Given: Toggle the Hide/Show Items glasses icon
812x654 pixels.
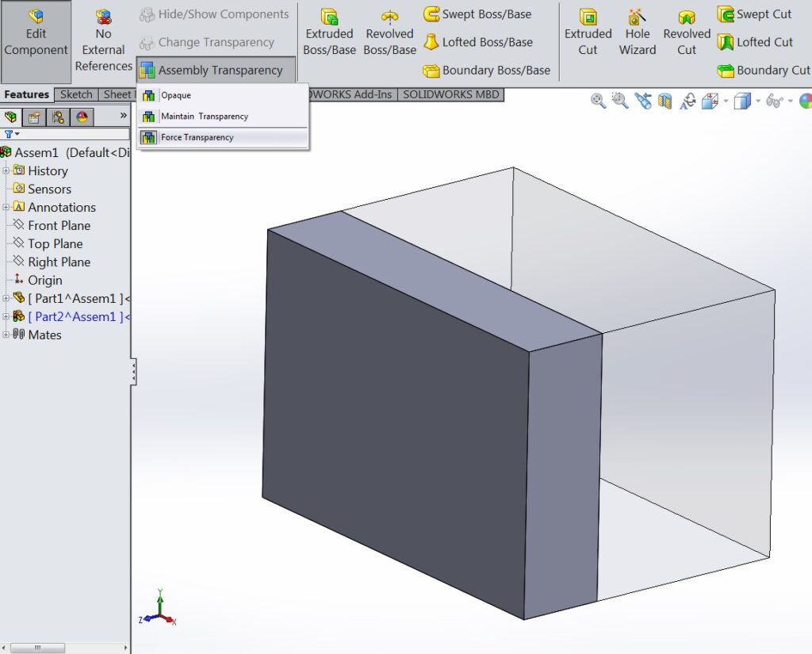Looking at the screenshot, I should (773, 101).
